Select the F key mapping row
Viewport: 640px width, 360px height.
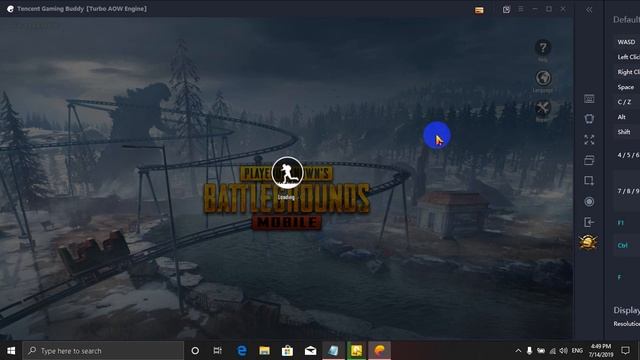coord(627,278)
